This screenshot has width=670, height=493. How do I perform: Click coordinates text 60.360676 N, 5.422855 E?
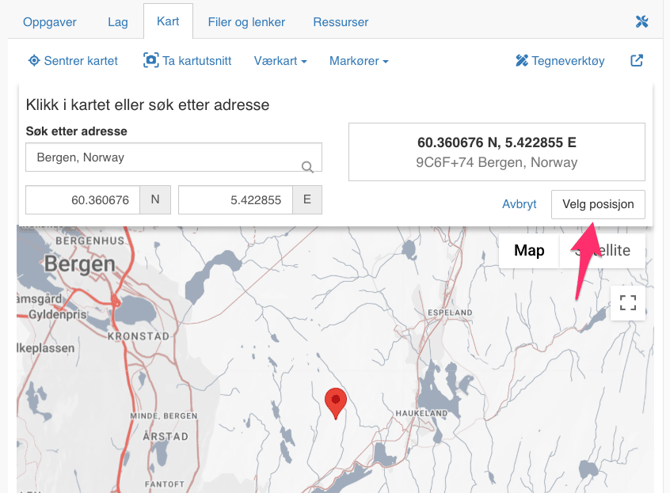497,142
